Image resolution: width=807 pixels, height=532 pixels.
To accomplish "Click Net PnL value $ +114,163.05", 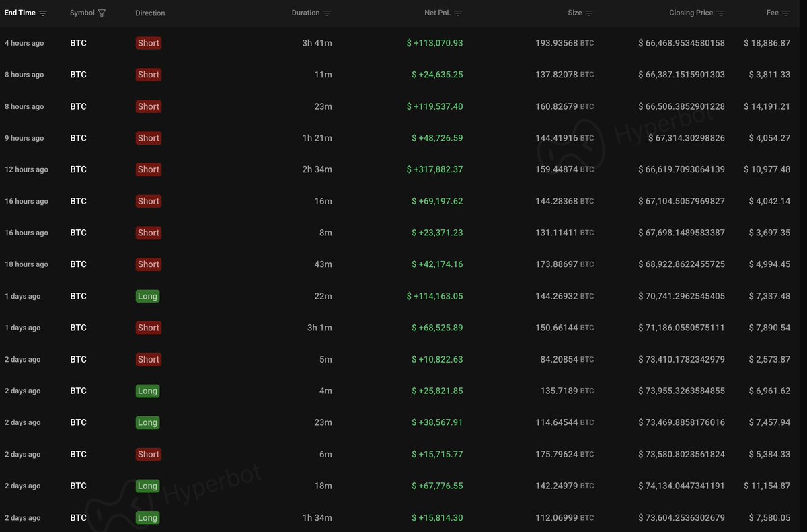I will tap(434, 296).
